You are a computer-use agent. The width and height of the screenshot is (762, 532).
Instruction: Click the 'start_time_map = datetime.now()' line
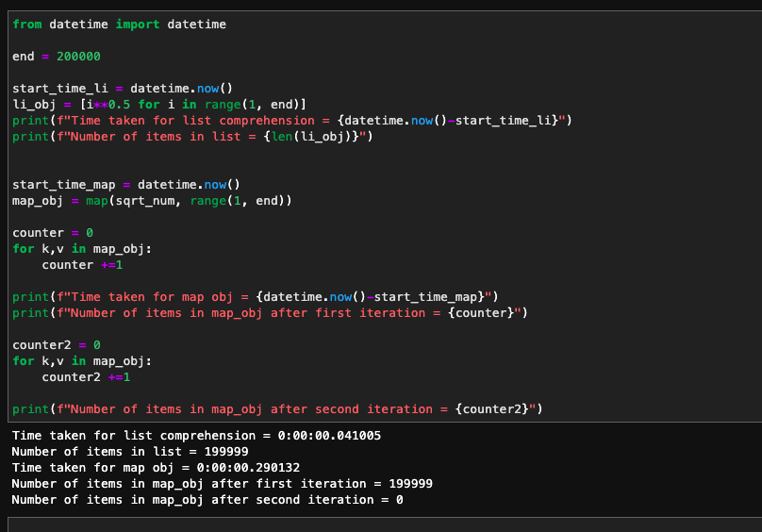click(x=126, y=185)
